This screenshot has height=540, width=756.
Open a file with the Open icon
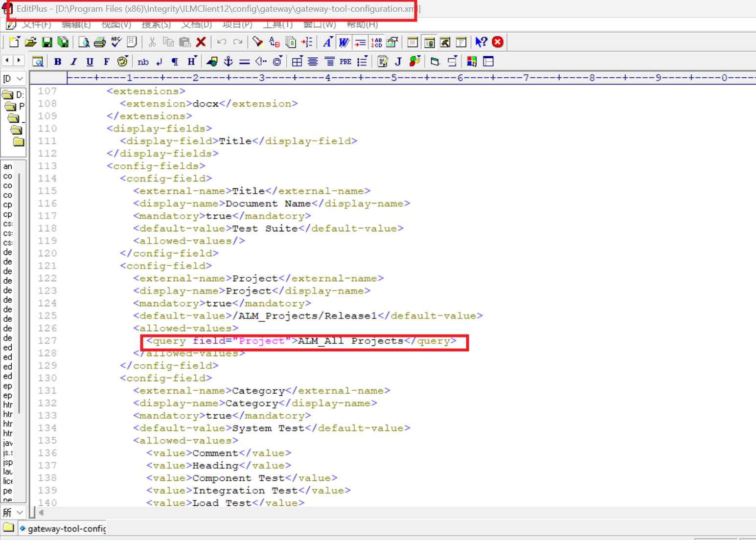[31, 43]
